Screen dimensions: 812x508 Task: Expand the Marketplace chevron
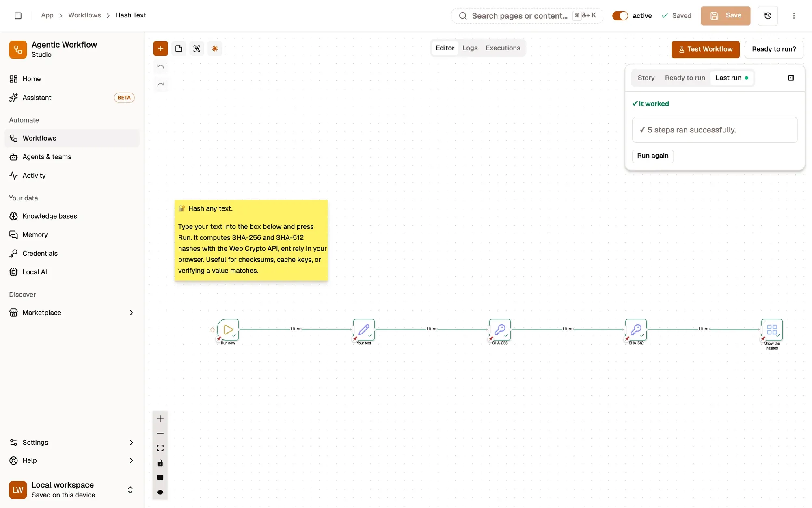(131, 313)
